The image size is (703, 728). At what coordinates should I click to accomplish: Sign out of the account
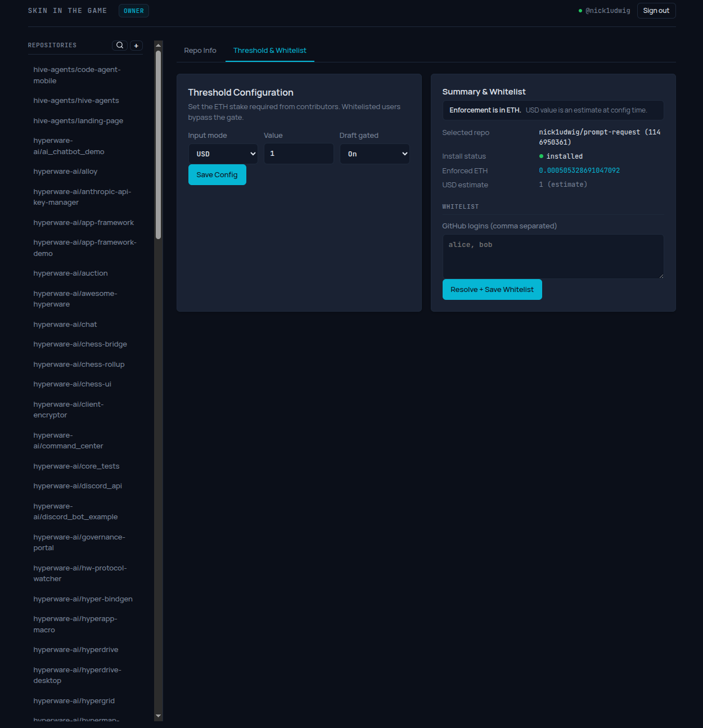pyautogui.click(x=656, y=11)
